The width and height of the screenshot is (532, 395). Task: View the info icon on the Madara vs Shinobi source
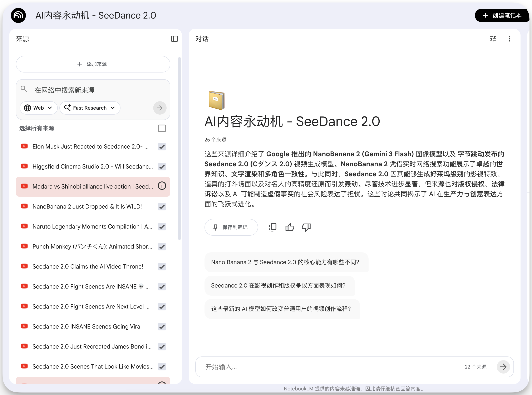click(x=162, y=186)
